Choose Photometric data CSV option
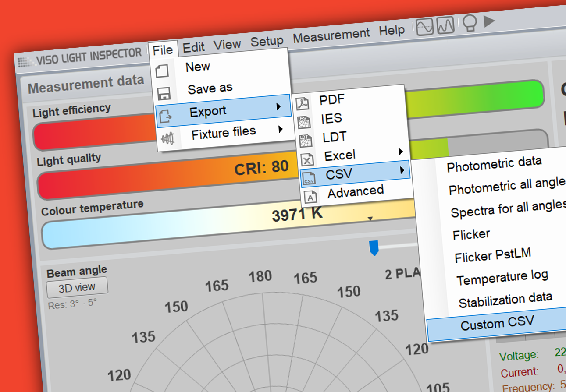 pos(494,164)
